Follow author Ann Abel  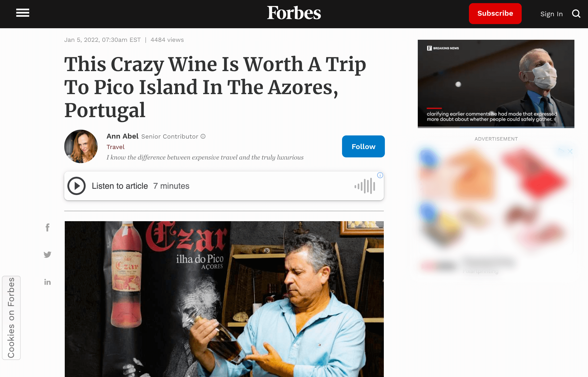[x=363, y=146]
